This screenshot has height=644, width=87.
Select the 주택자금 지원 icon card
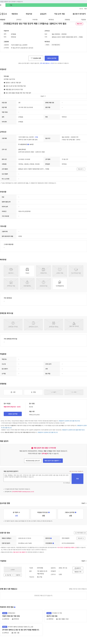point(11,284)
